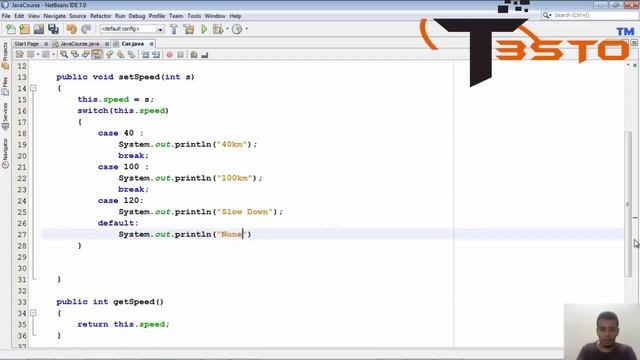Screen dimensions: 640x360
Task: Open the Window menu
Action: click(x=215, y=16)
